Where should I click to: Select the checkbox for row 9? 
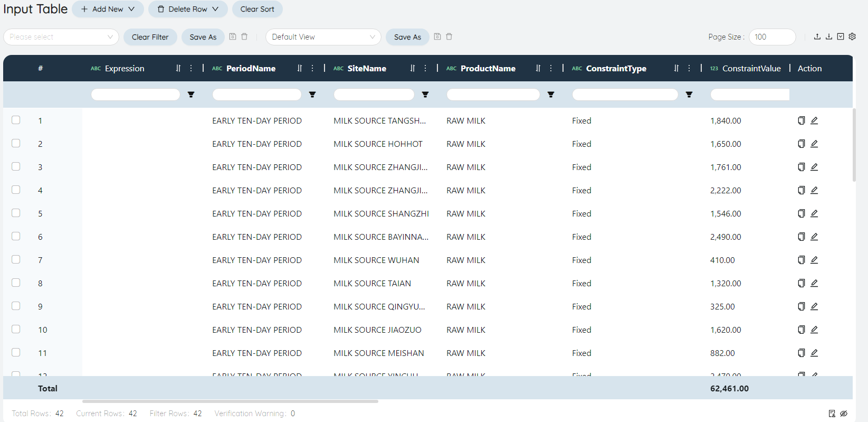(x=16, y=306)
